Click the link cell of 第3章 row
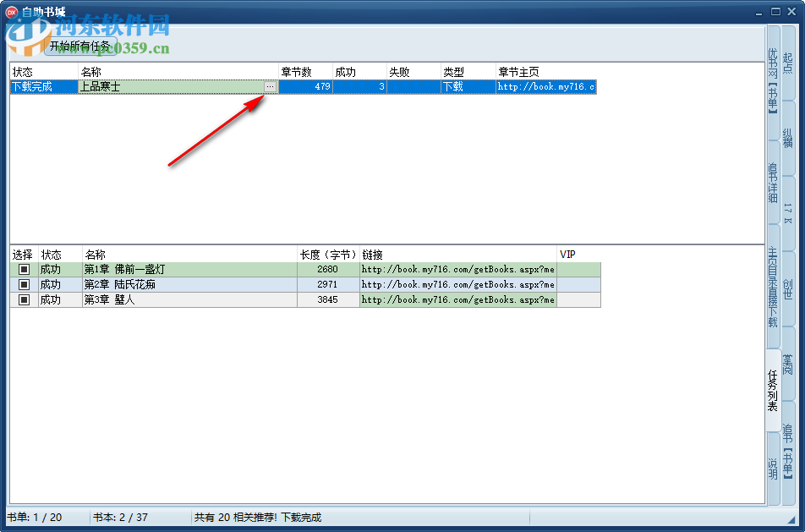Screen dimensions: 805x532 (x=458, y=300)
